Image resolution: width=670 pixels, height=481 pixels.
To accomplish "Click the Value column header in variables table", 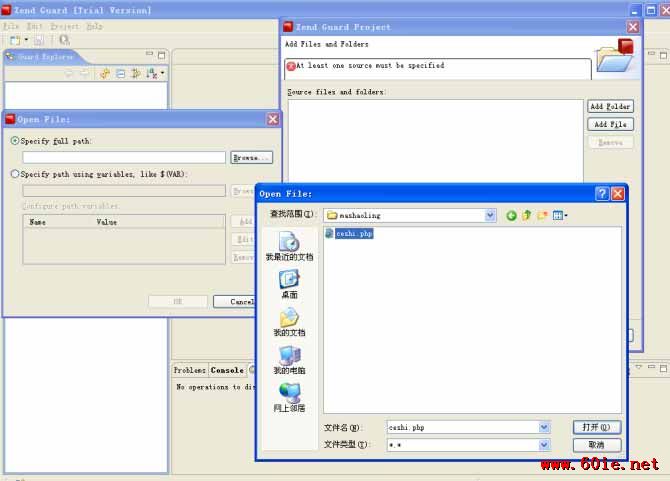I will 106,222.
